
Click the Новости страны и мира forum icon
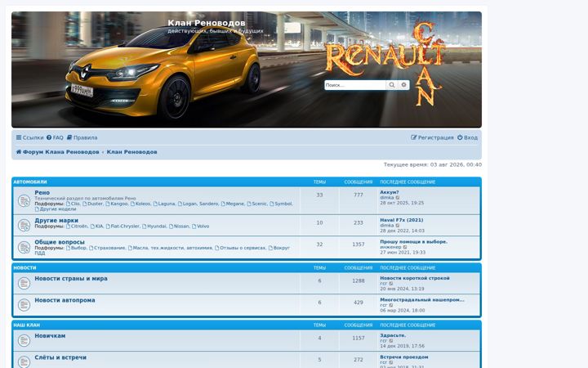coord(24,283)
